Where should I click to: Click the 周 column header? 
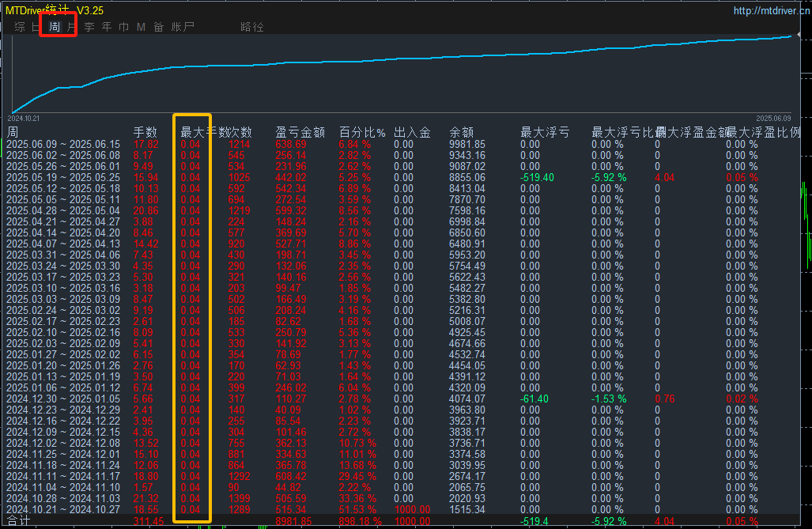(13, 133)
